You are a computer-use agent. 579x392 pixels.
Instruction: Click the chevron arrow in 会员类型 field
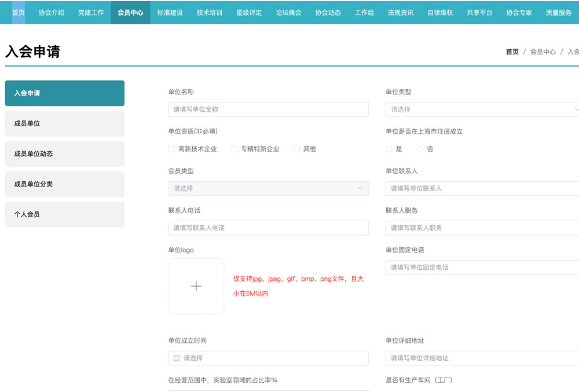360,188
